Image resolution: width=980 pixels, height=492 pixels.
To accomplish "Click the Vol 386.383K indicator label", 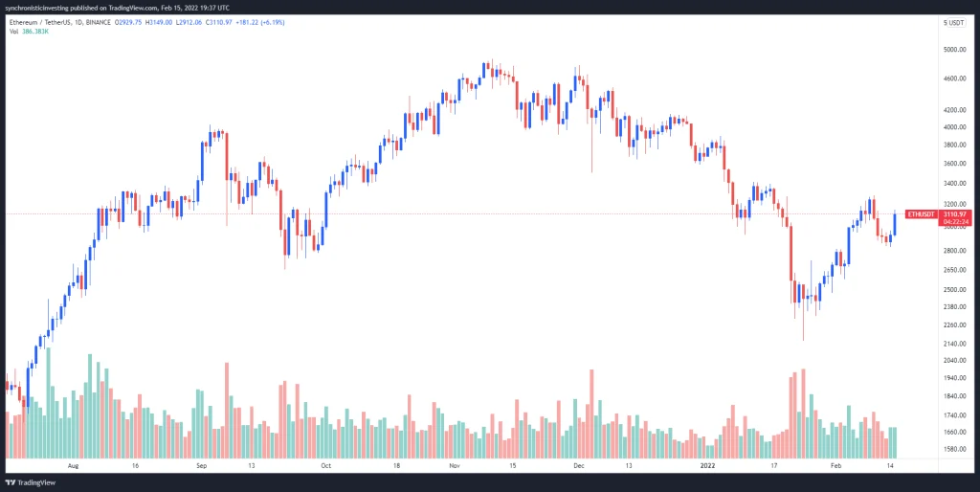I will click(29, 32).
